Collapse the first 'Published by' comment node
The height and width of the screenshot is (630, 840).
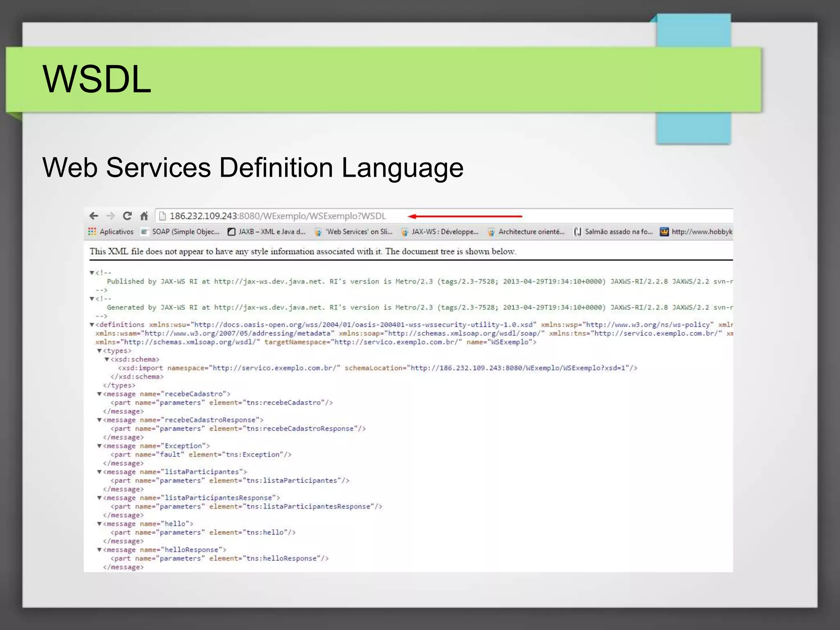click(92, 273)
